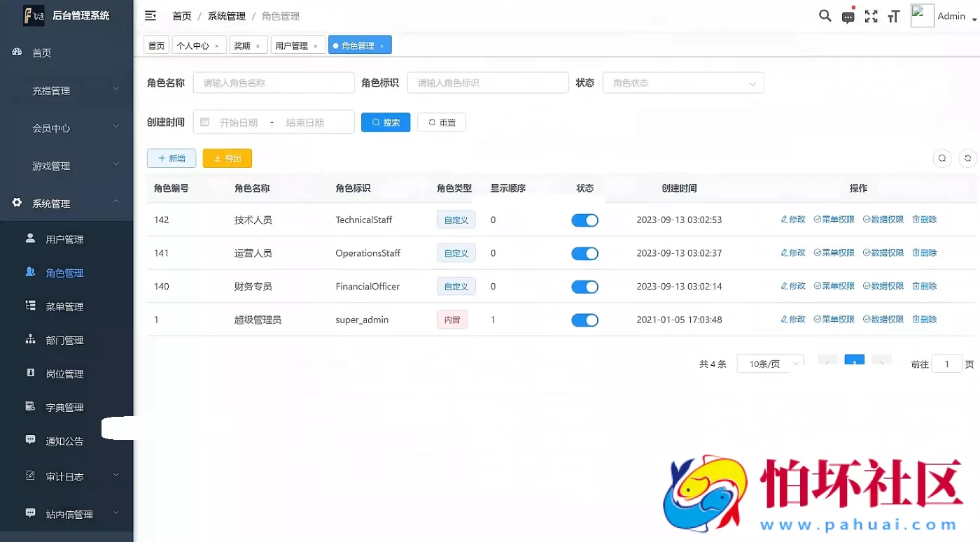Turn off 超级管理员 status switch
The width and height of the screenshot is (980, 542).
coord(584,320)
